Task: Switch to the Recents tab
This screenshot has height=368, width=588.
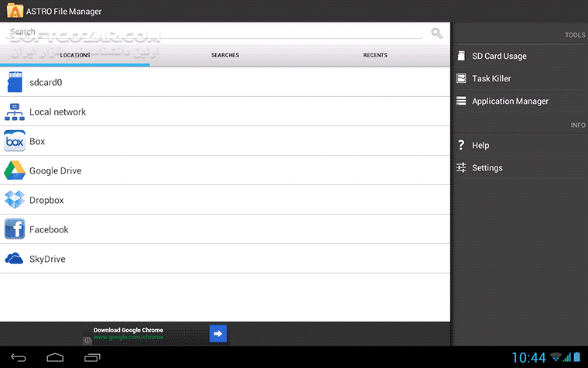Action: [x=375, y=55]
